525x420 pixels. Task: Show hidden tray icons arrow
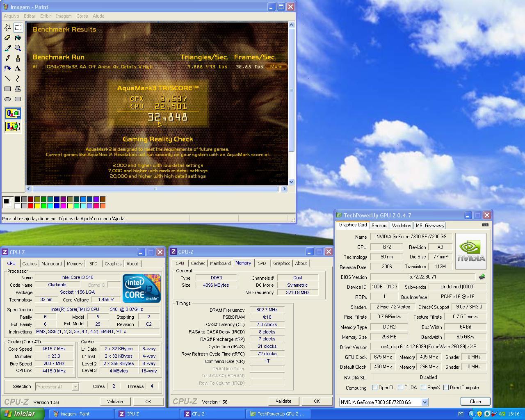tap(472, 414)
